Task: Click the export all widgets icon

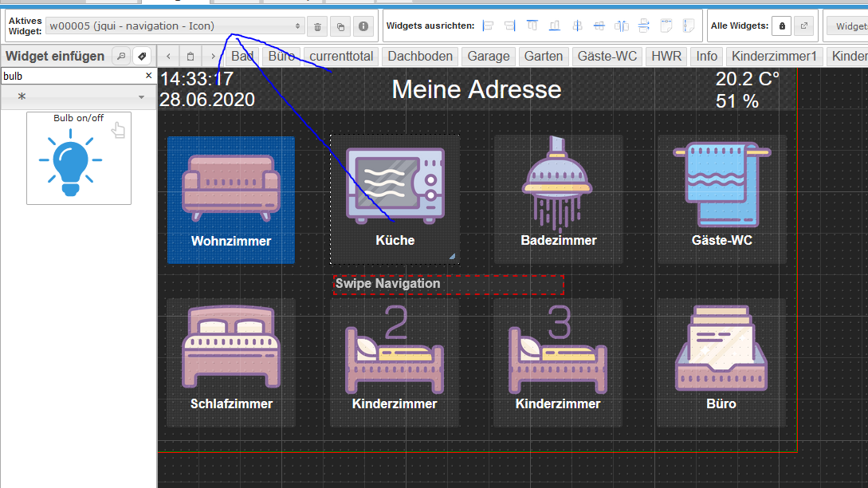Action: (804, 26)
